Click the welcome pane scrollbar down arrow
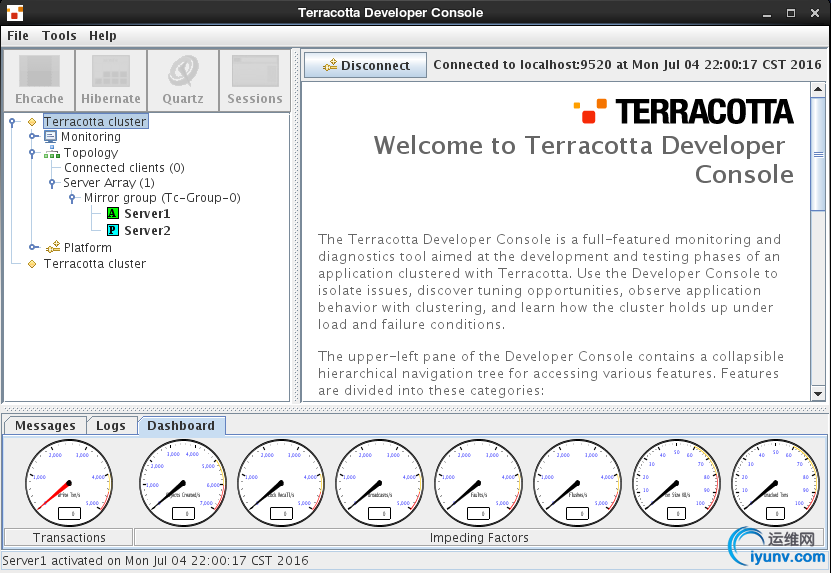Viewport: 831px width, 573px height. coord(818,394)
